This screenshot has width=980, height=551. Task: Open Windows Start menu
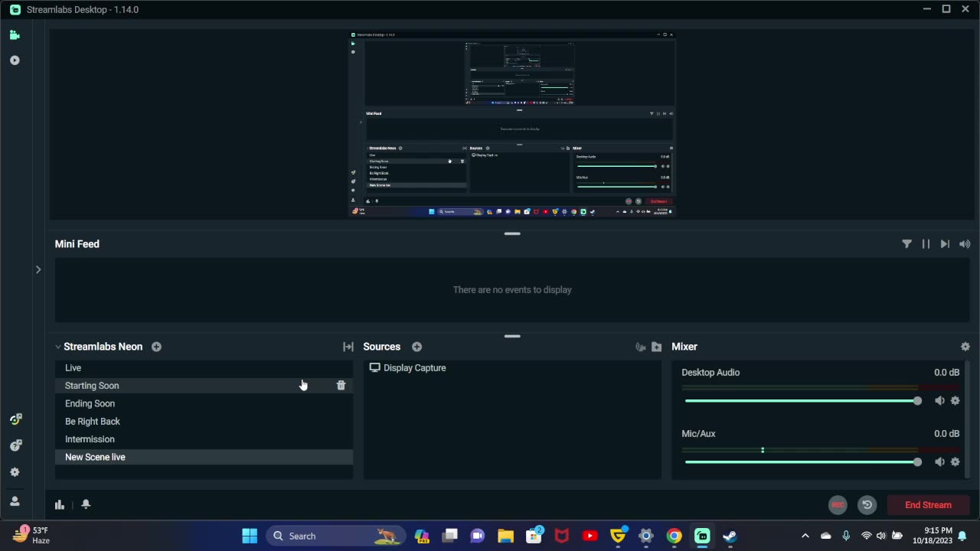coord(250,536)
